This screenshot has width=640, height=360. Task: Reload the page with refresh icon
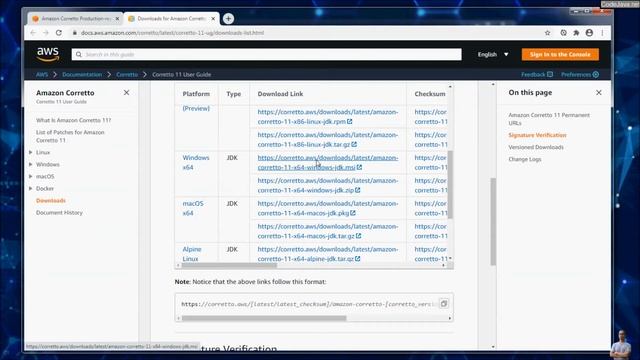pyautogui.click(x=59, y=33)
